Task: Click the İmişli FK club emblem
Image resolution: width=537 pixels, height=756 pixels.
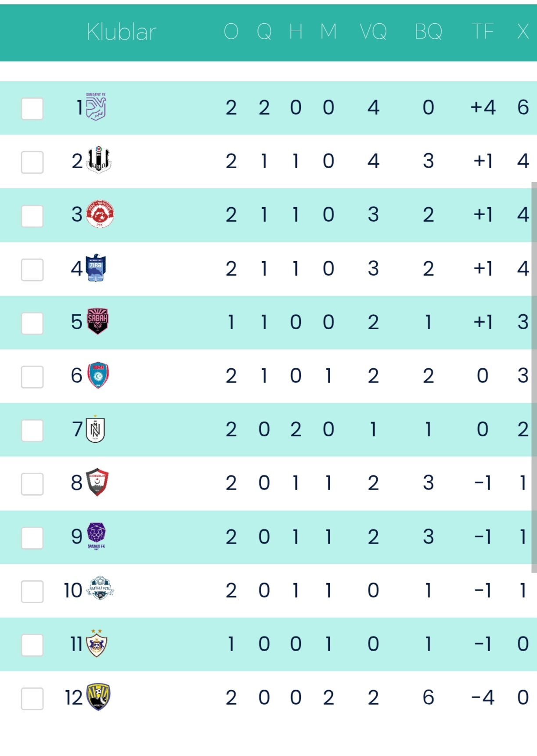Action: (100, 588)
